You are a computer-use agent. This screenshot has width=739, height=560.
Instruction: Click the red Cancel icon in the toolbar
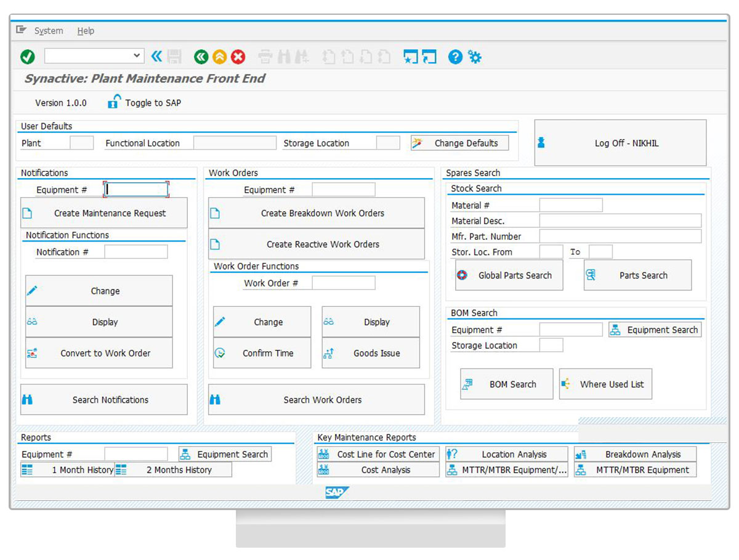click(x=238, y=56)
